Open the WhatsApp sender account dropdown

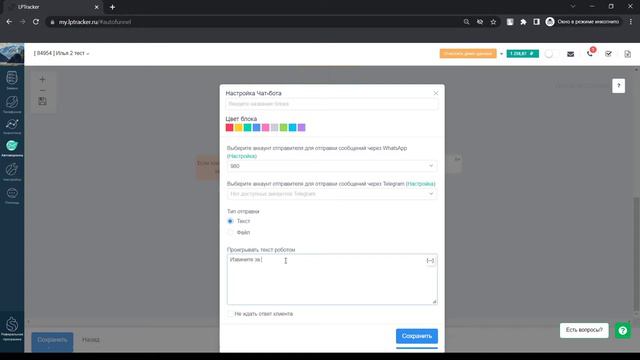[332, 166]
